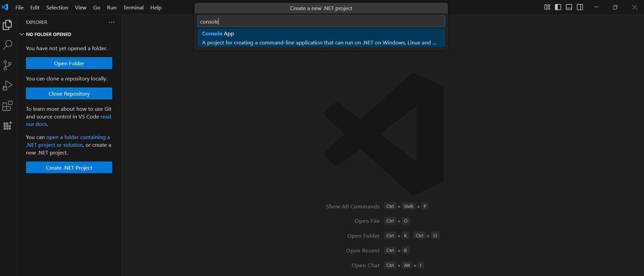644x276 pixels.
Task: Collapse the No Folder Opened section
Action: [x=22, y=34]
